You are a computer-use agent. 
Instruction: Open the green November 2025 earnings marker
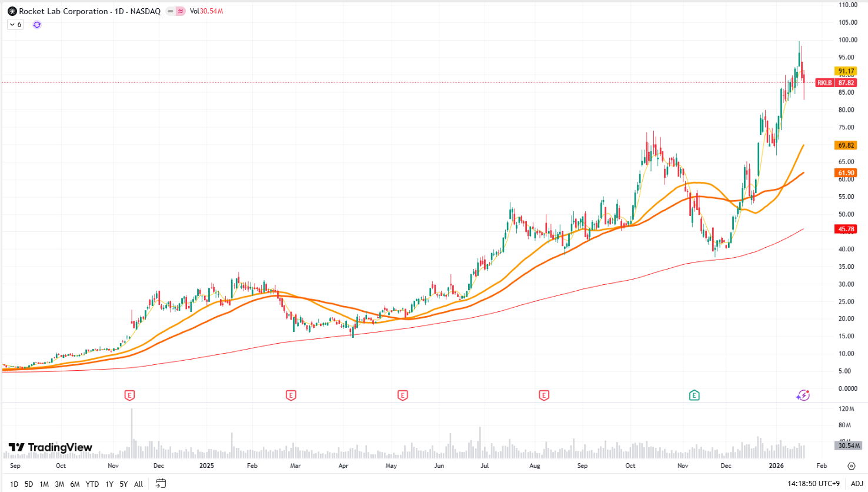click(695, 395)
